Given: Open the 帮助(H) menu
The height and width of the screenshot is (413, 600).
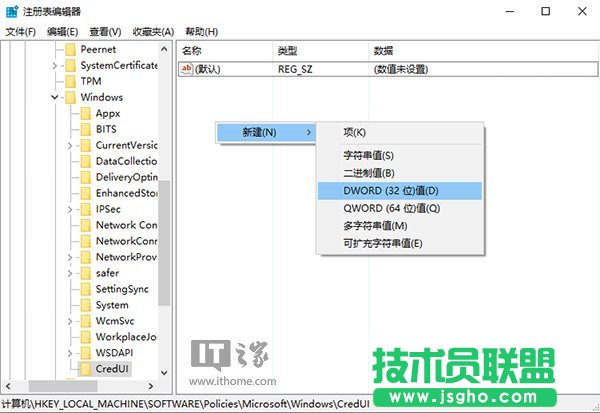Looking at the screenshot, I should click(202, 32).
